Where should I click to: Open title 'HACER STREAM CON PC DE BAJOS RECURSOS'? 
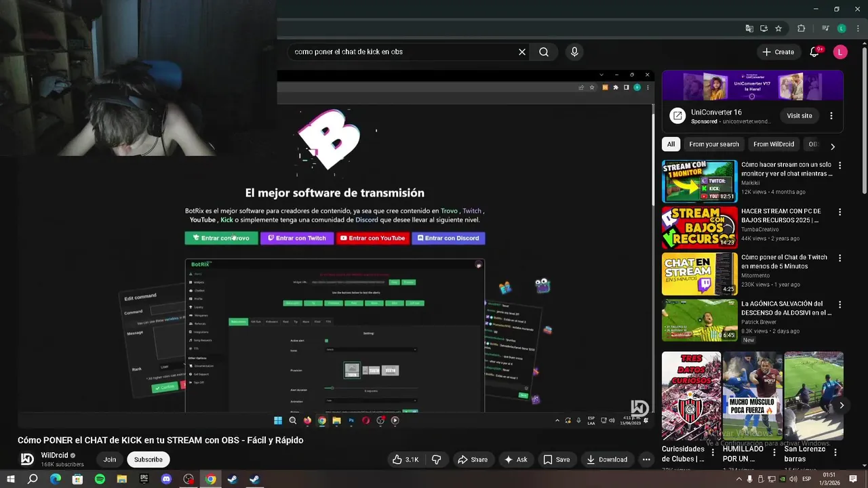781,216
